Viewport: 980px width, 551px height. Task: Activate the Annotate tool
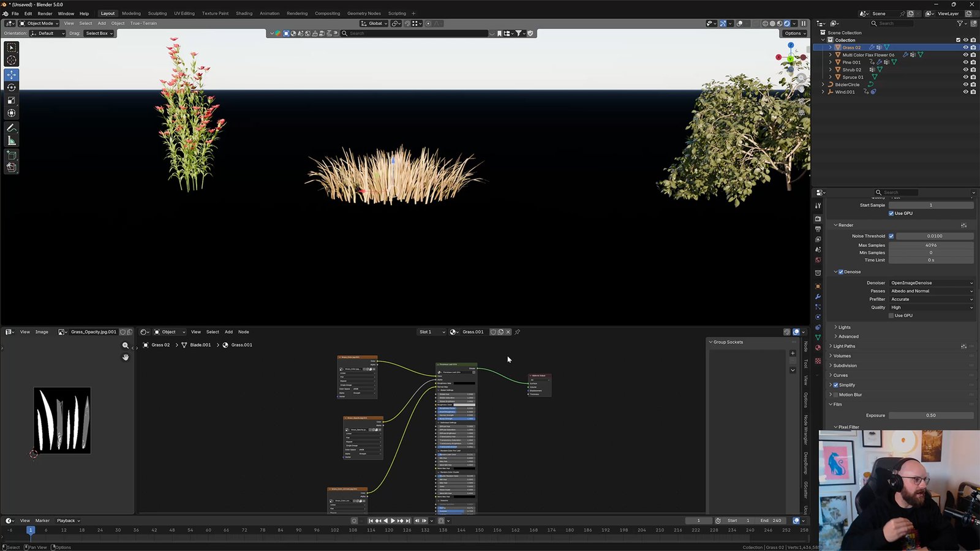click(x=11, y=128)
